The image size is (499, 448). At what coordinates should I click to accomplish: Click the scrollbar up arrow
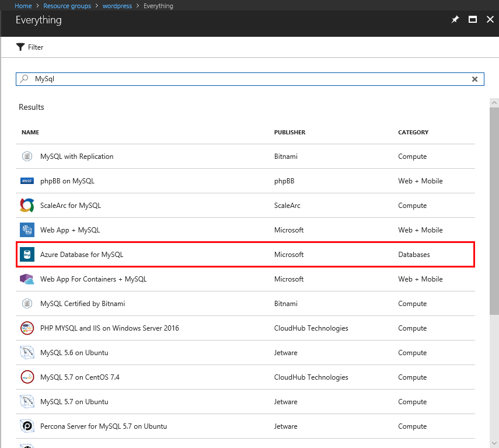[494, 103]
